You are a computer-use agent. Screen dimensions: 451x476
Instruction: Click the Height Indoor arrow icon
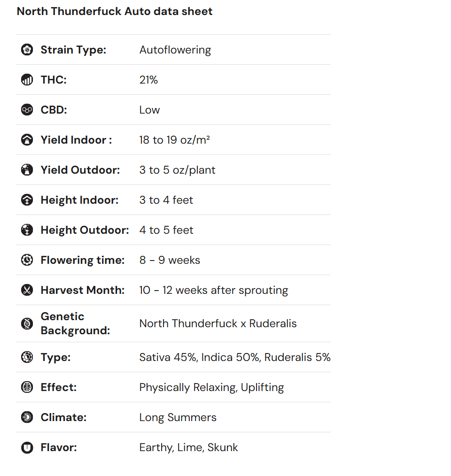pyautogui.click(x=27, y=200)
